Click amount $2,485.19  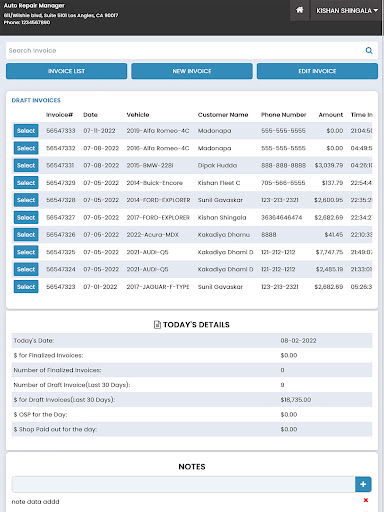pyautogui.click(x=329, y=269)
